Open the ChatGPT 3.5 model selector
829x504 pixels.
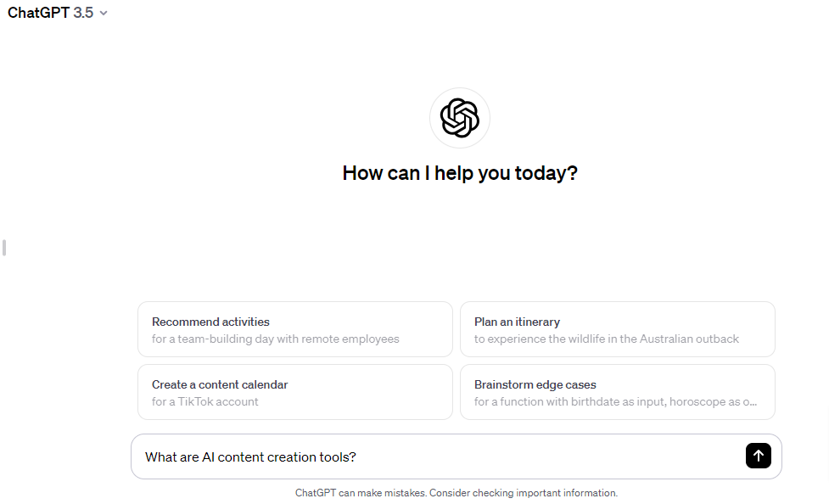click(57, 14)
